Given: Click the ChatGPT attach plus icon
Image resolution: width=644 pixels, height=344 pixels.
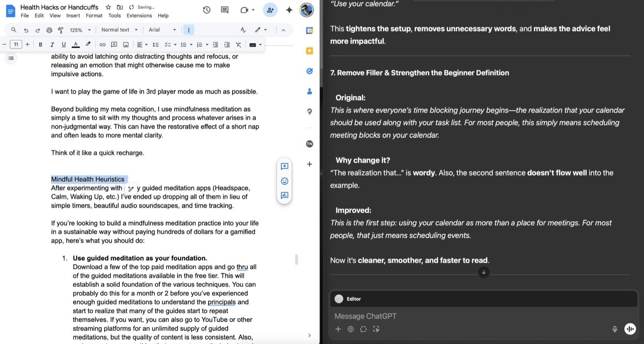Looking at the screenshot, I should pos(338,329).
